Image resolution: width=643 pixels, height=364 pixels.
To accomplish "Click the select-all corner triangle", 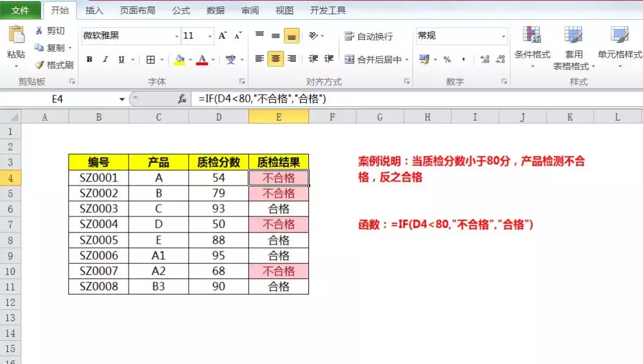I will tap(14, 118).
